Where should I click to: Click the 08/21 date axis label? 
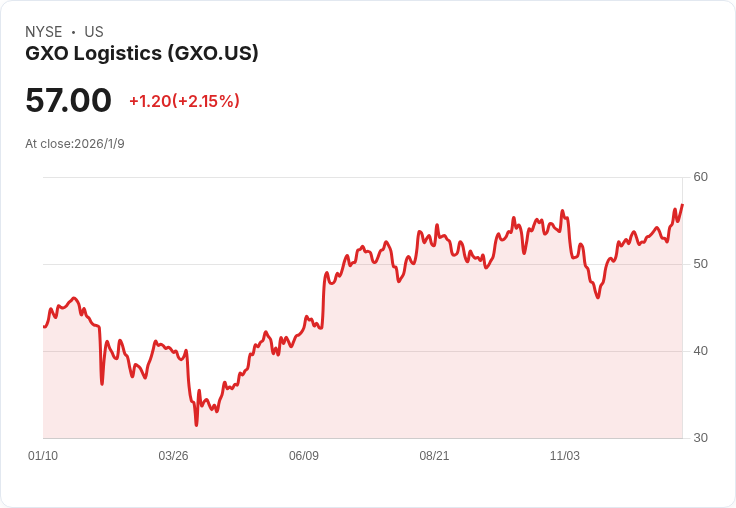tap(434, 456)
